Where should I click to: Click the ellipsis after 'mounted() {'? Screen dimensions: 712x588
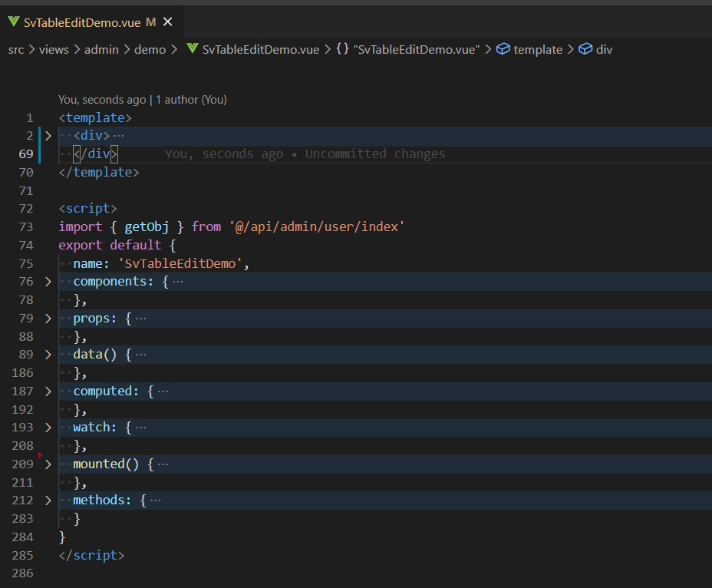click(163, 464)
